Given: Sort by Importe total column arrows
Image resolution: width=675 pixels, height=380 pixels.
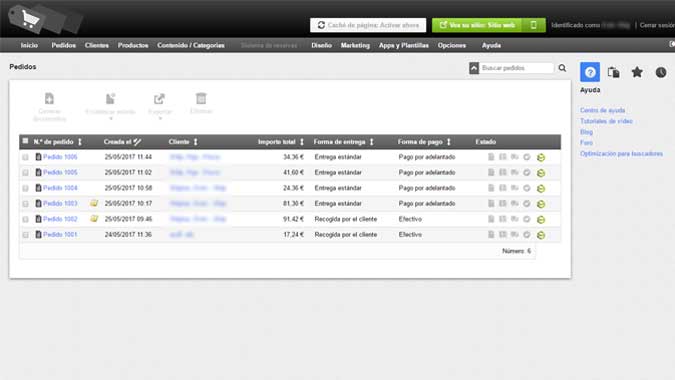Looking at the screenshot, I should [x=302, y=142].
